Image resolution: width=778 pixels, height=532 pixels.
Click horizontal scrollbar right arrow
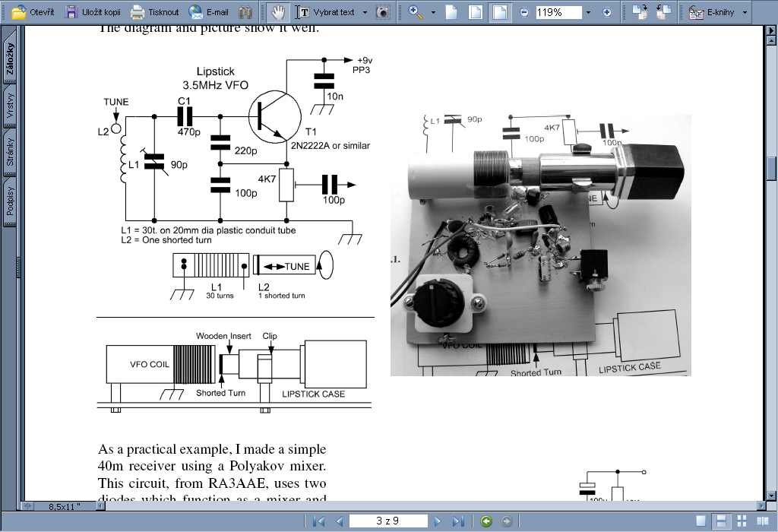pyautogui.click(x=761, y=505)
